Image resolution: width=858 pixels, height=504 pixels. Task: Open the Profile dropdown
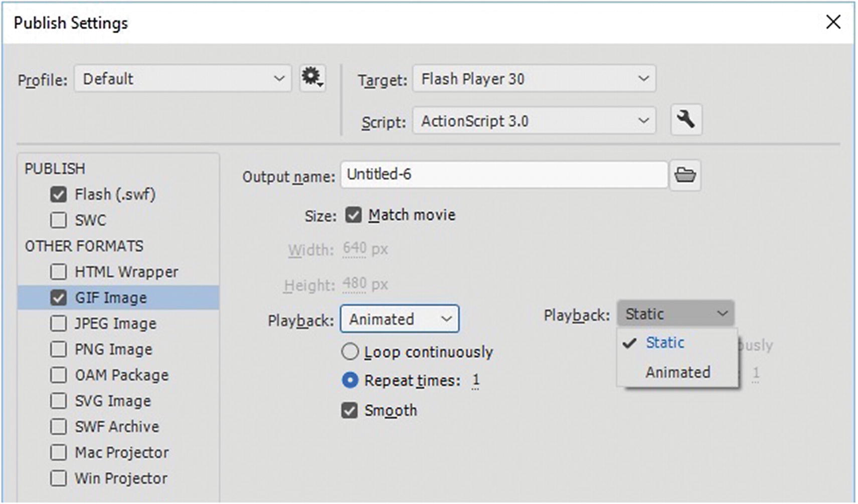tap(183, 79)
